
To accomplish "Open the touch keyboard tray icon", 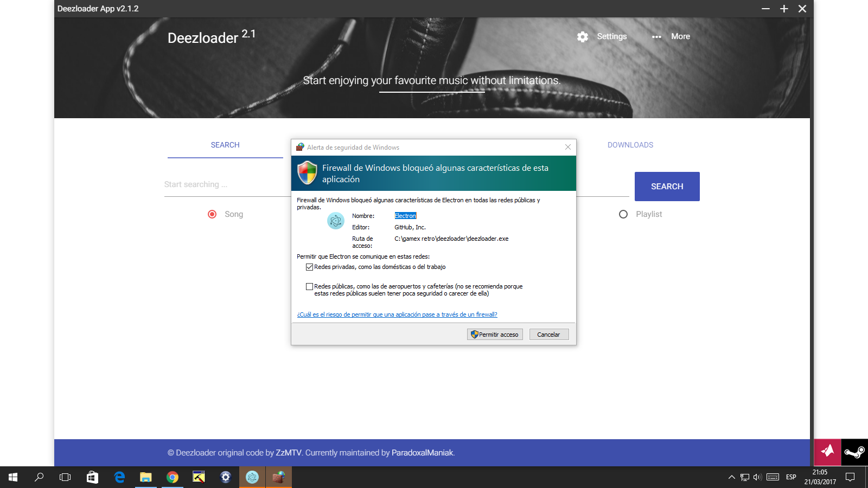I will point(773,477).
